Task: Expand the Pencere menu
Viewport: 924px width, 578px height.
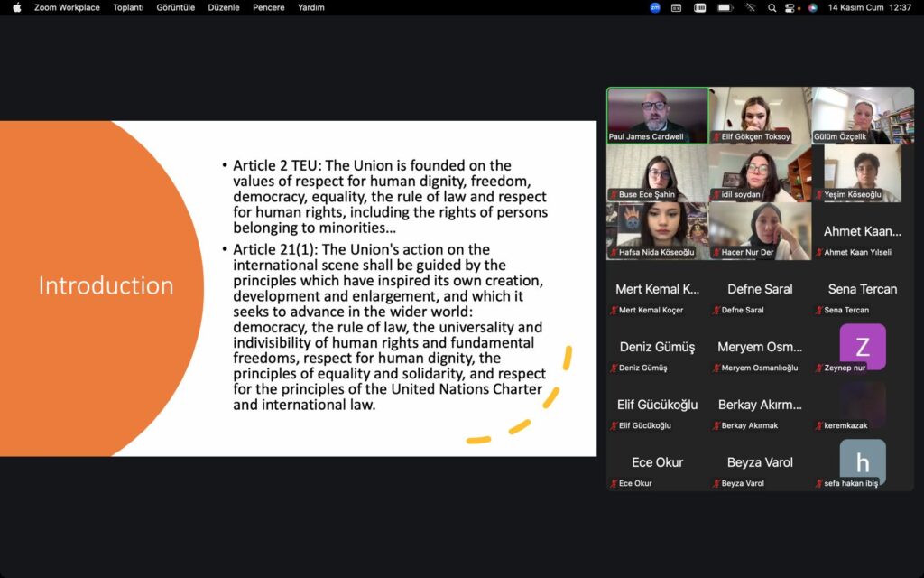Action: coord(269,7)
